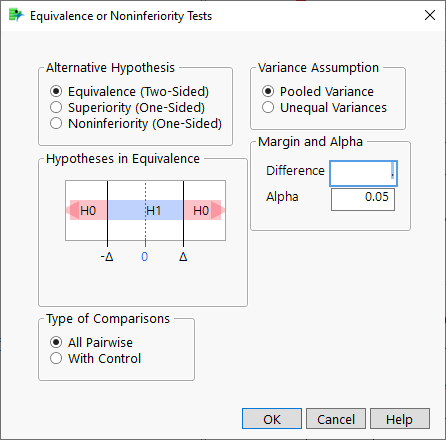Click the Variance Assumption heading
The width and height of the screenshot is (446, 440).
click(318, 68)
